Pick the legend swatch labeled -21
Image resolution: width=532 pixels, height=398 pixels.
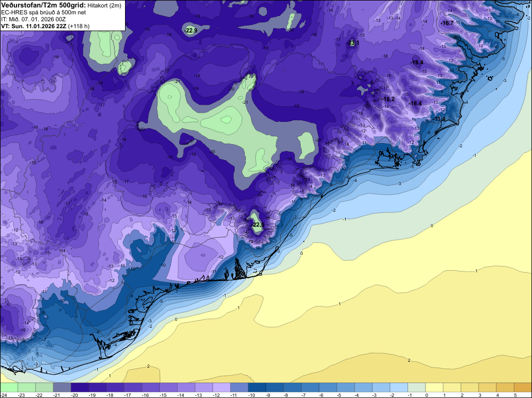click(62, 387)
